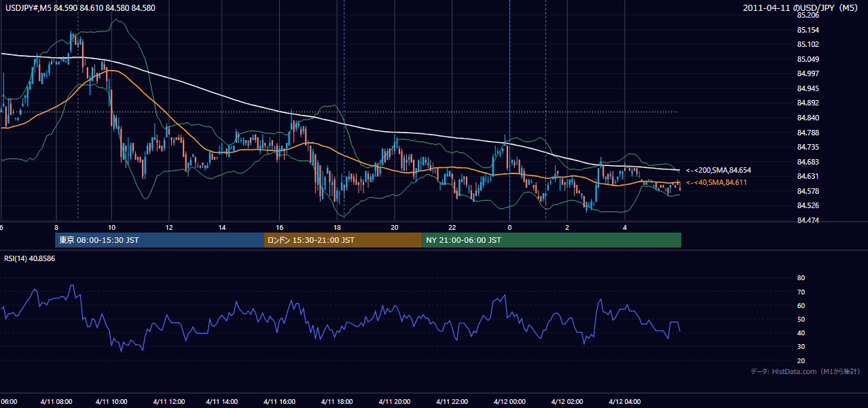Screen dimensions: 868x408
Task: Click the 40 SMA 84.611 label
Action: tap(716, 182)
